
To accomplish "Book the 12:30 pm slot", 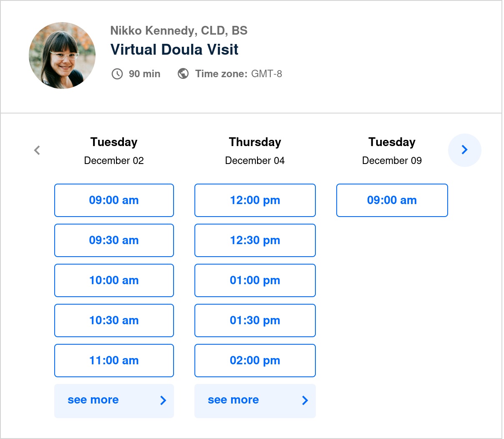I will [x=255, y=240].
